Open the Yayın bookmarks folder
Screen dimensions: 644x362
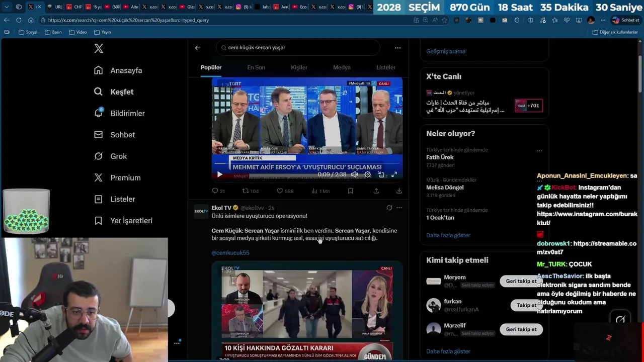(x=102, y=32)
